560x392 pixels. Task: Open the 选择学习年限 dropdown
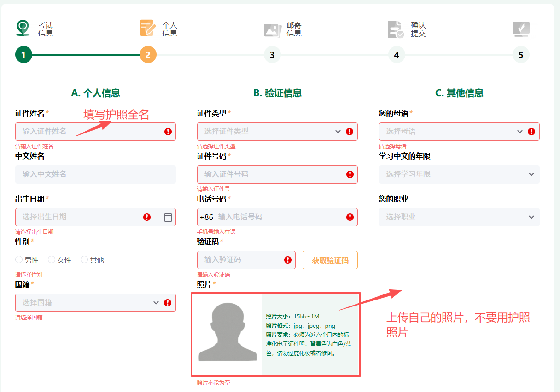coord(459,174)
